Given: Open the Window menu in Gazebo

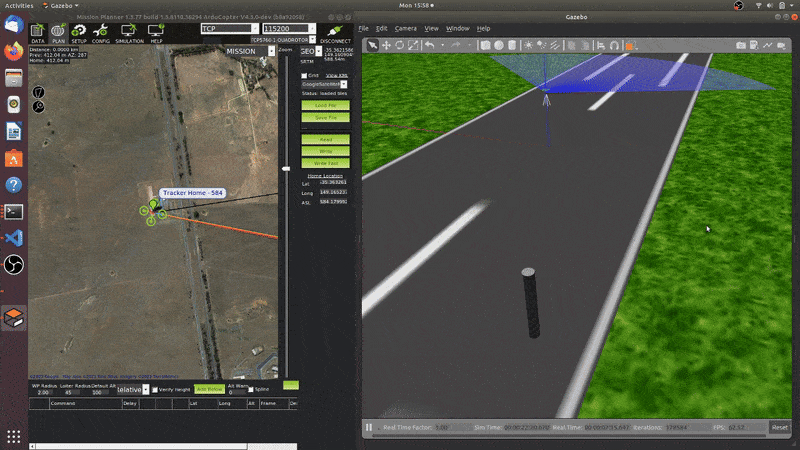Looking at the screenshot, I should [x=457, y=28].
